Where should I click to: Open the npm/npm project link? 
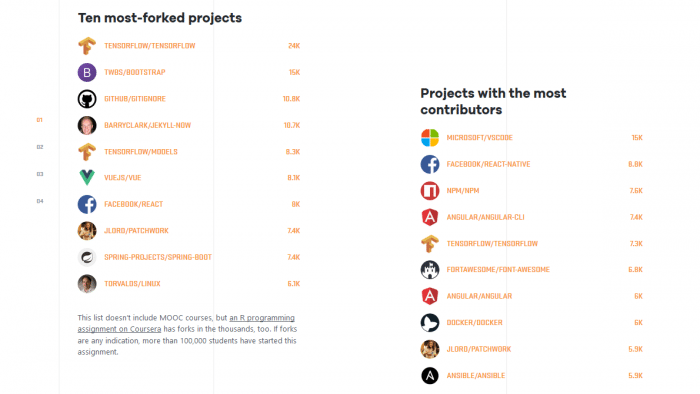coord(463,191)
